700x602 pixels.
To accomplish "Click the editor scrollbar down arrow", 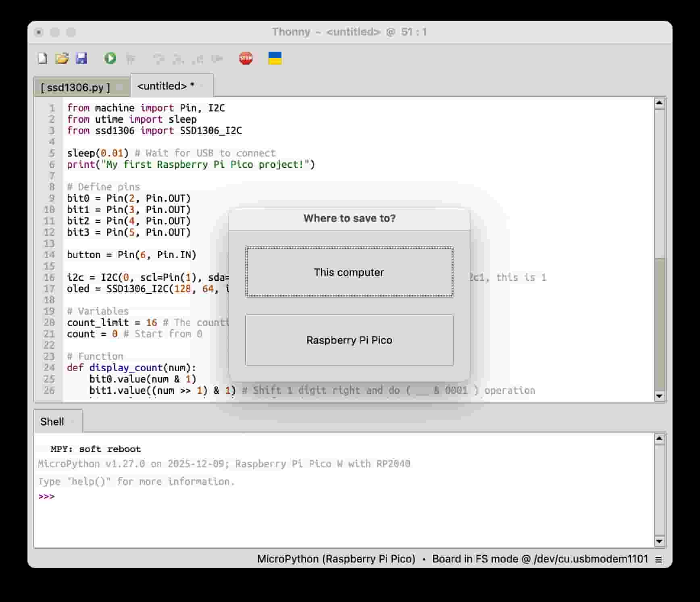I will (x=659, y=396).
